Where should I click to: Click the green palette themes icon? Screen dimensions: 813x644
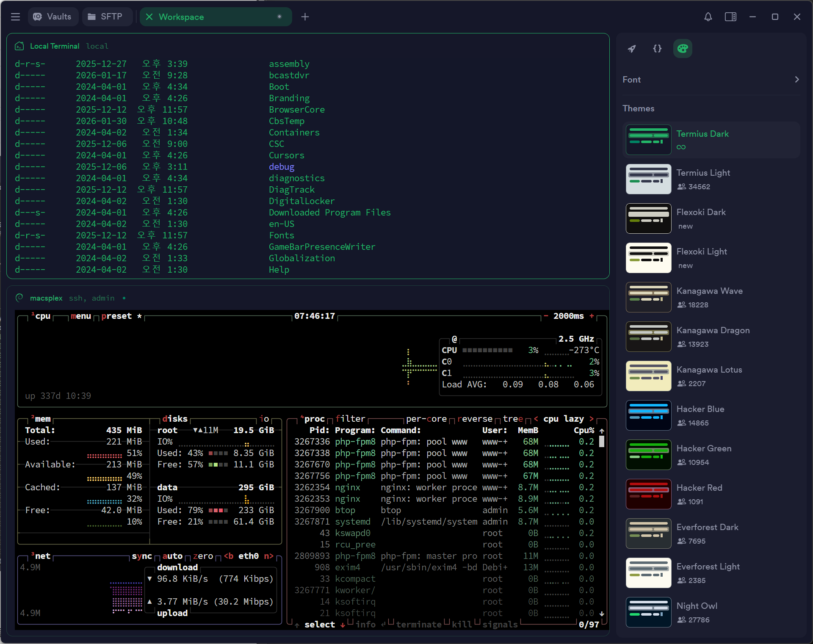[683, 49]
